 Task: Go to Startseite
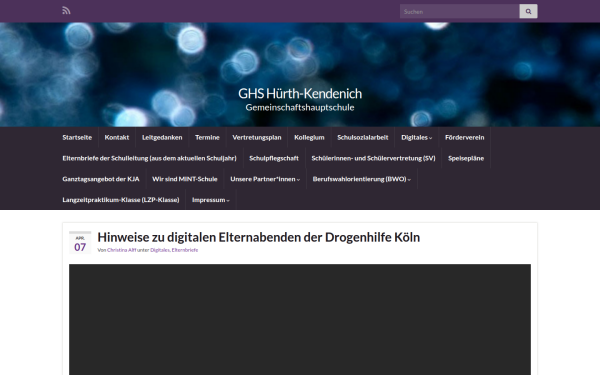tap(77, 137)
